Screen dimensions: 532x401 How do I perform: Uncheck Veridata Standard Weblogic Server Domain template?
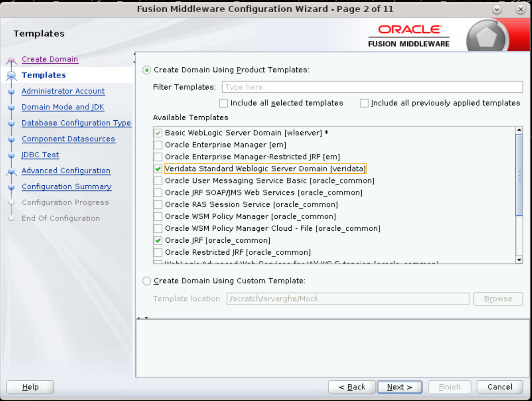tap(158, 168)
